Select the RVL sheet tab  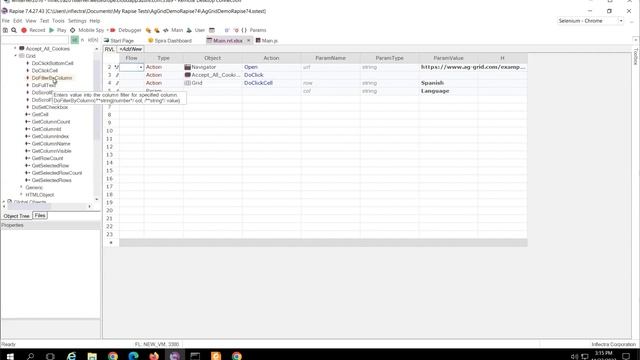[x=109, y=49]
